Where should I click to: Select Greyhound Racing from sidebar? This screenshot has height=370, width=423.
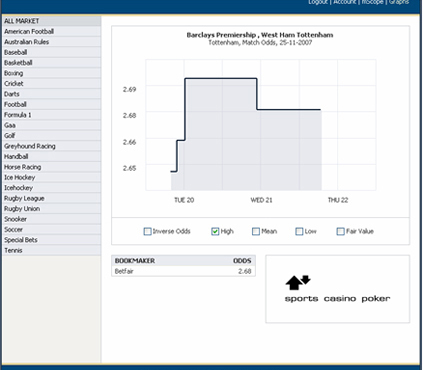(51, 146)
